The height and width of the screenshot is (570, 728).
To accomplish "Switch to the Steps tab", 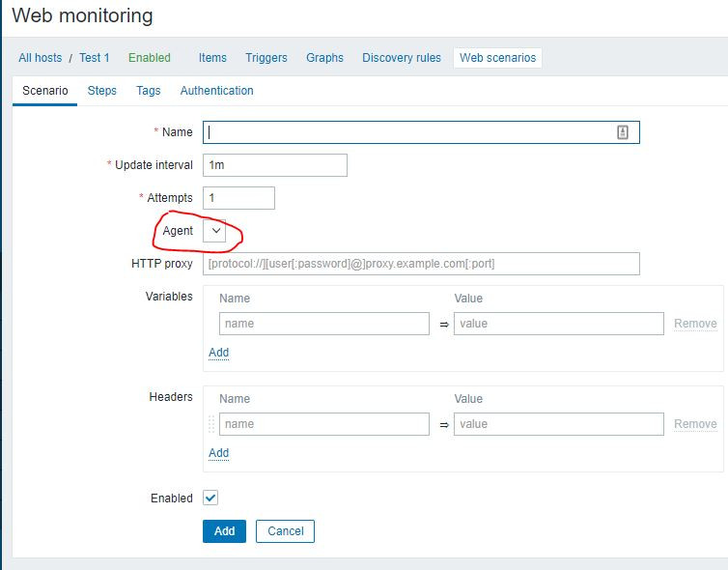I will point(101,91).
